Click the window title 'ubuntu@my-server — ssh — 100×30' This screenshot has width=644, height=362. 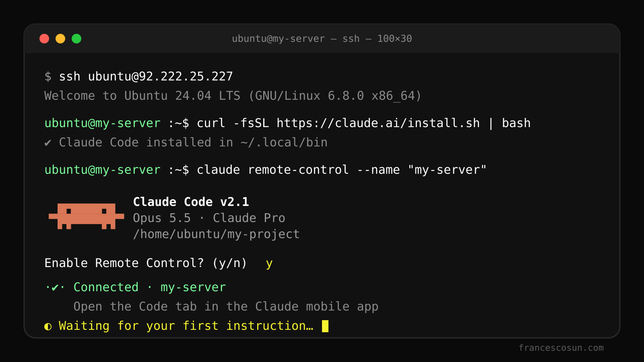(x=322, y=39)
